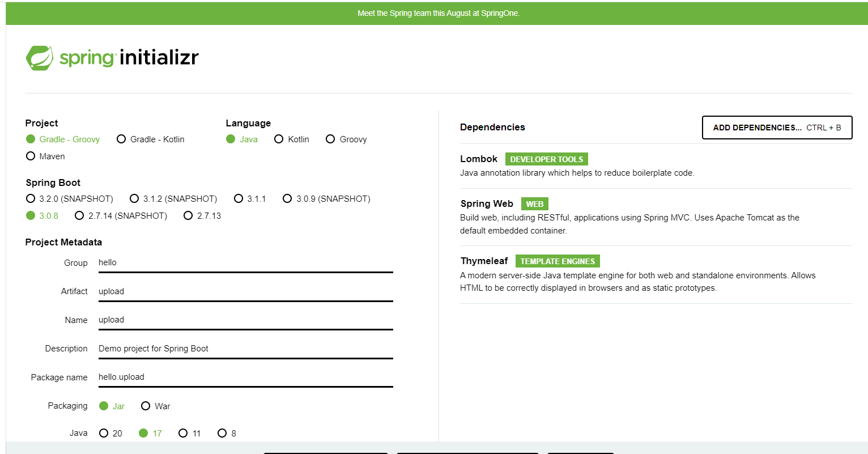Select Gradle - Kotlin project type
This screenshot has width=868, height=454.
click(151, 139)
